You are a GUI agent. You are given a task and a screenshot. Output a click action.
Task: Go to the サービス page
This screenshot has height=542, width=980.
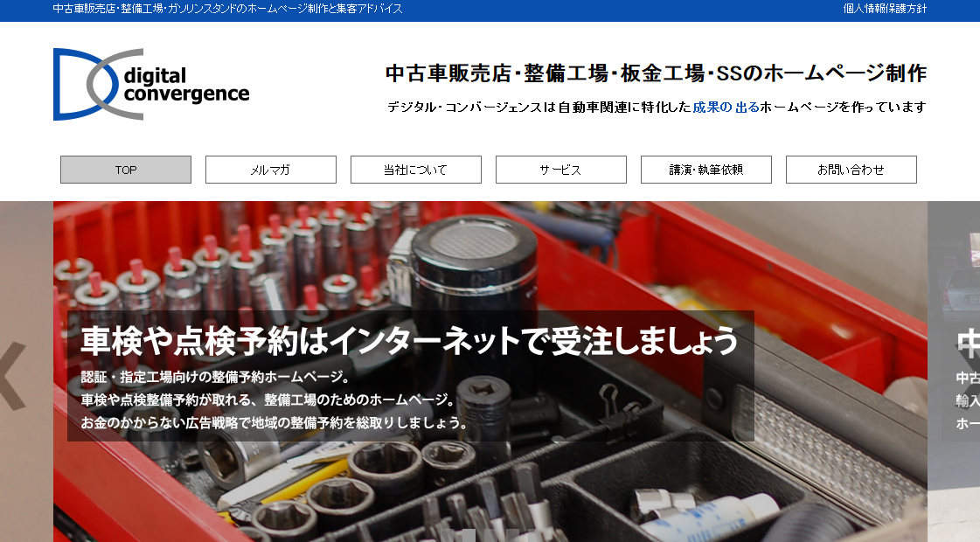pos(561,170)
